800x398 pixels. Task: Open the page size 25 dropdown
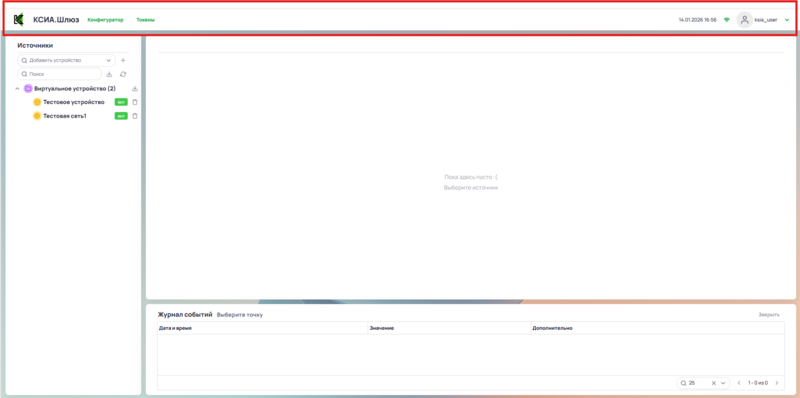[x=702, y=383]
